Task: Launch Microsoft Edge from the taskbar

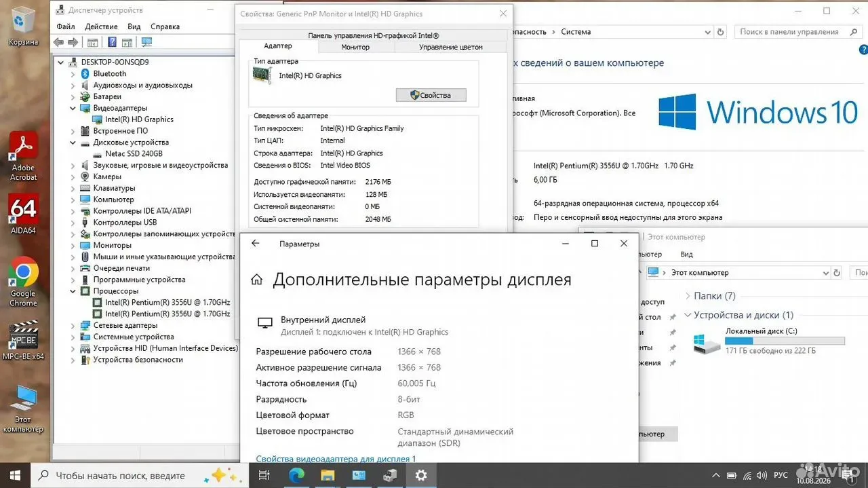Action: click(296, 476)
